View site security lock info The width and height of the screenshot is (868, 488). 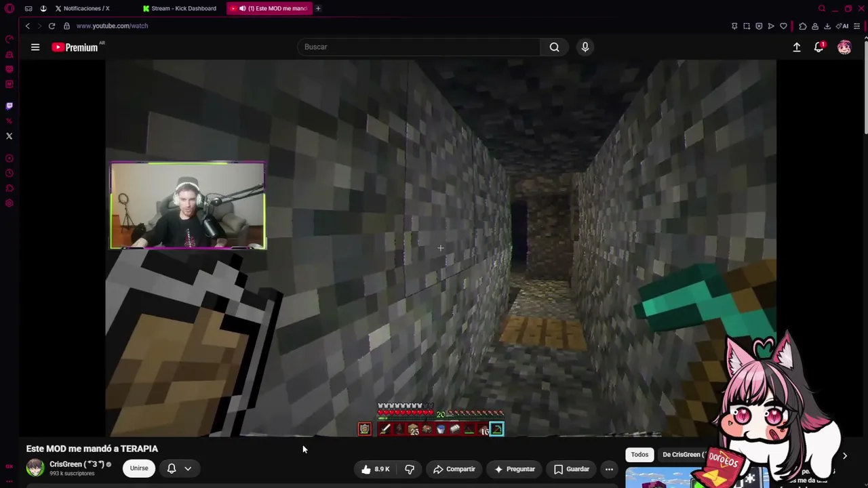66,26
